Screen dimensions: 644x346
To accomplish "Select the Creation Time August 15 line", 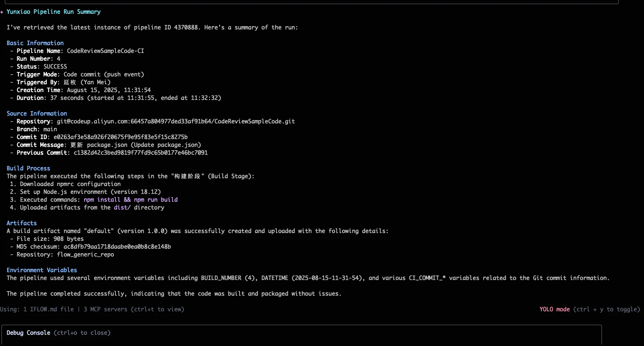I will [80, 90].
